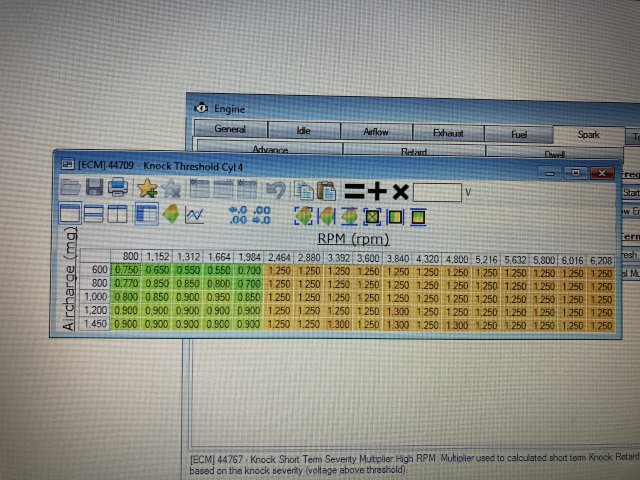Click the multiply (X) icon
The height and width of the screenshot is (480, 640).
coord(400,190)
